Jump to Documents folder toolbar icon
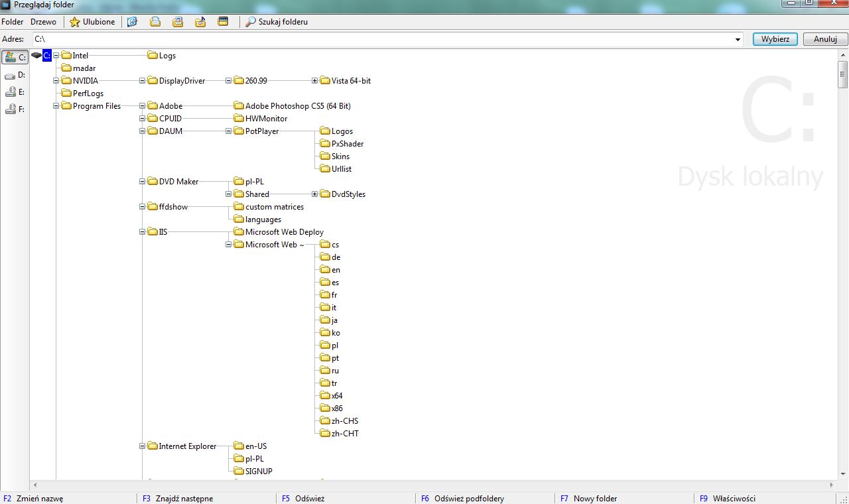Image resolution: width=849 pixels, height=504 pixels. [x=155, y=22]
